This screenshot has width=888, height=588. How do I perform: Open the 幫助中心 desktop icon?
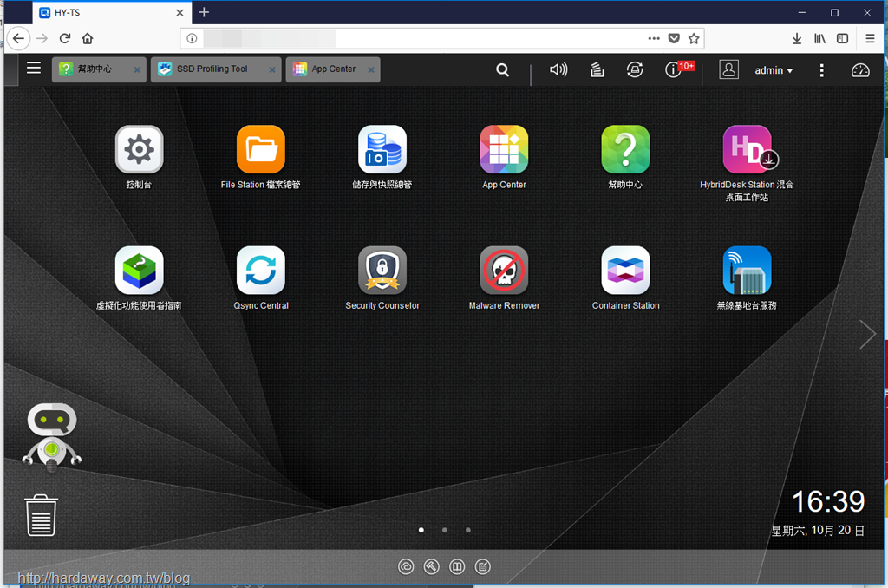click(625, 149)
